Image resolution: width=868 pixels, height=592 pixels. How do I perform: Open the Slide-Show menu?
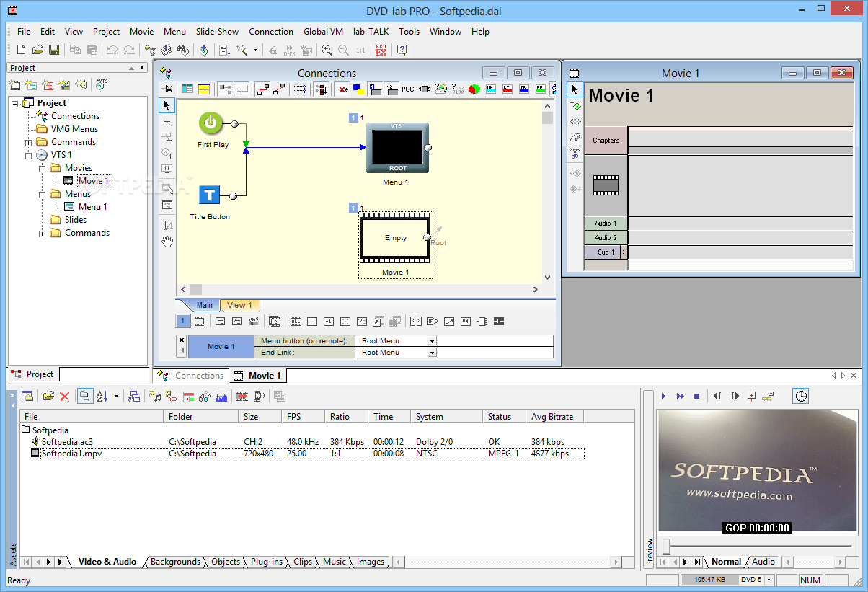tap(217, 32)
